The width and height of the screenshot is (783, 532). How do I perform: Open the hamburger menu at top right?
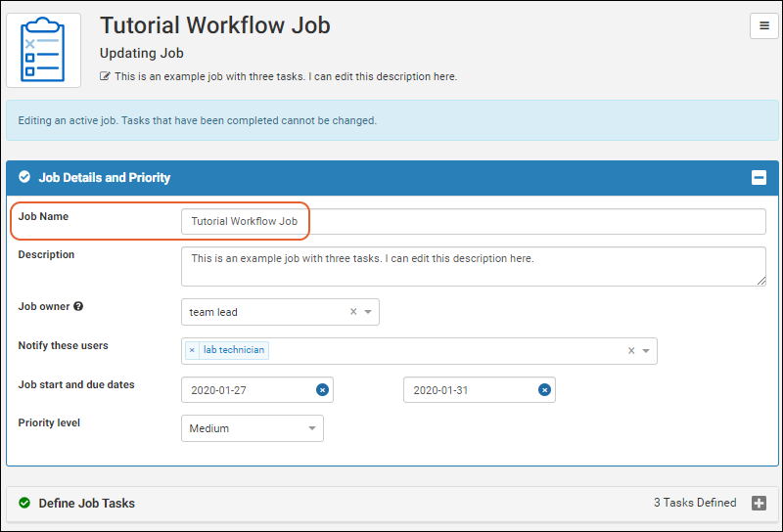coord(763,26)
